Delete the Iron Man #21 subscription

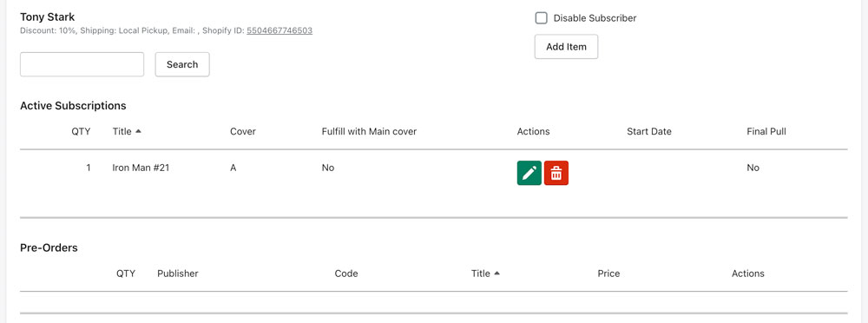click(556, 173)
